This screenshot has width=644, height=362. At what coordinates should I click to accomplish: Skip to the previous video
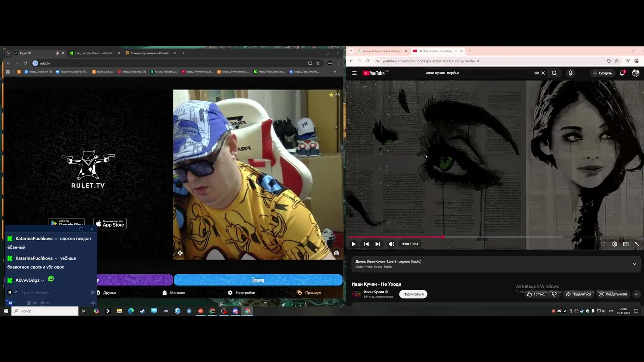click(366, 244)
